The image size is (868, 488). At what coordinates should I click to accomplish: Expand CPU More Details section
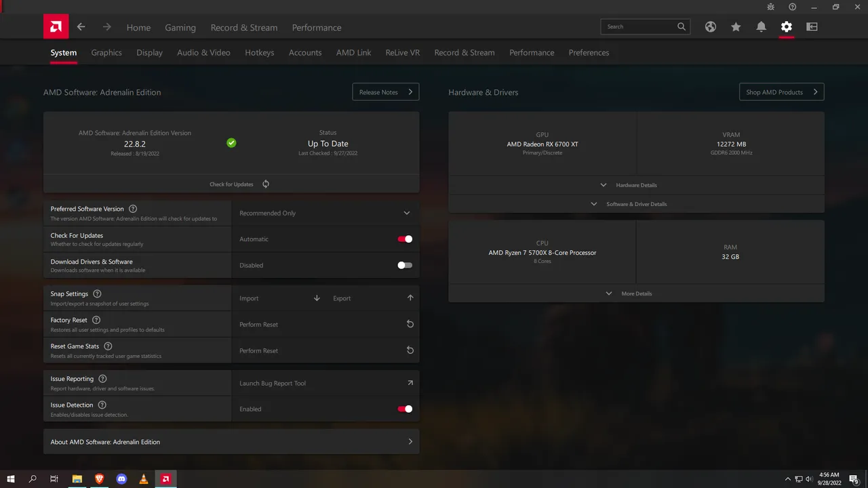click(x=636, y=293)
